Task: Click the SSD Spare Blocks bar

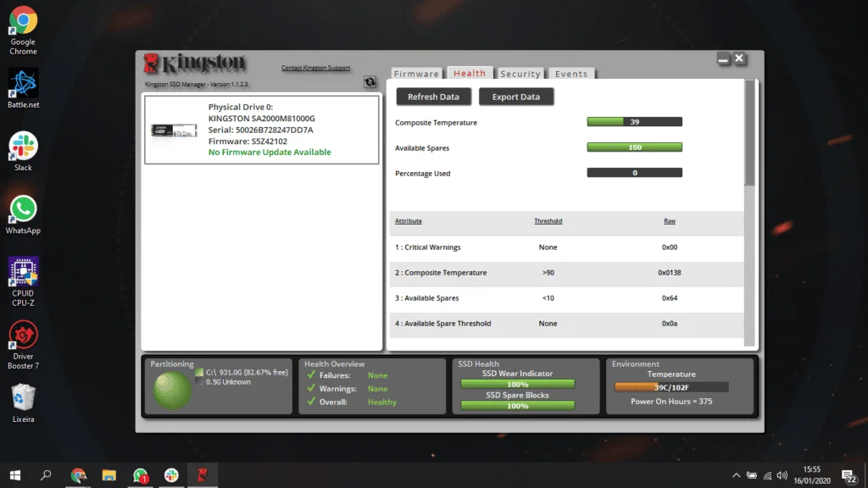Action: click(518, 406)
